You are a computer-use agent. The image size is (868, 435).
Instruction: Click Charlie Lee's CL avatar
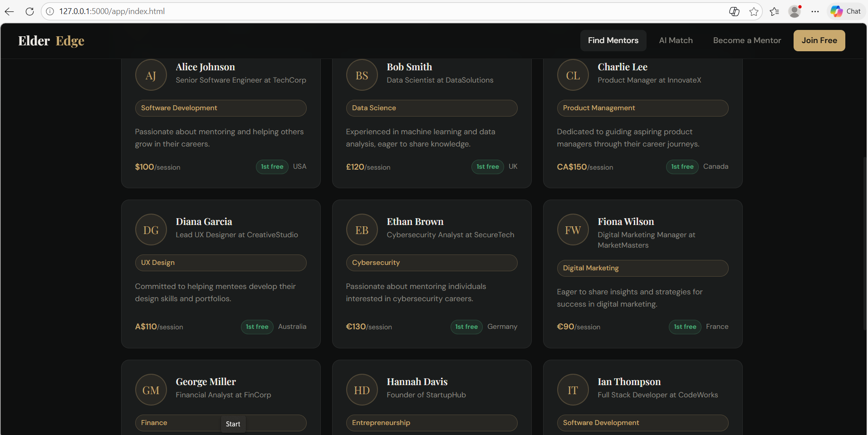[573, 75]
